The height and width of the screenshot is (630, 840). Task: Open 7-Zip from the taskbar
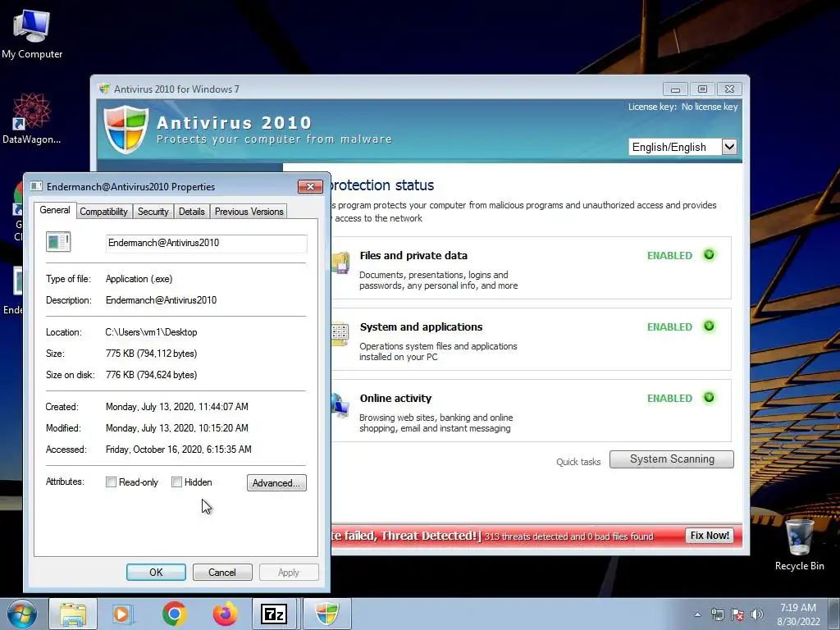point(274,614)
